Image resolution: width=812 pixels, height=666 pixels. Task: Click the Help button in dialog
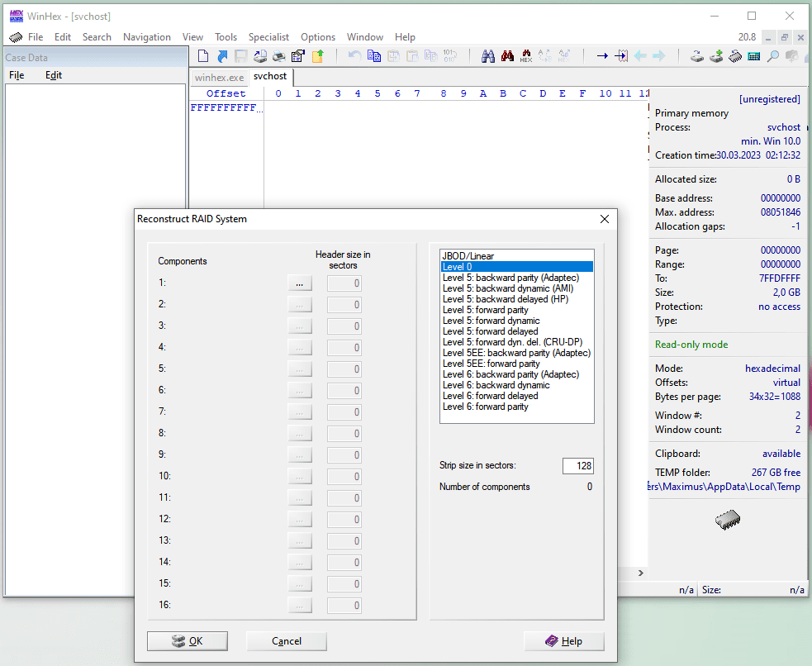[563, 641]
